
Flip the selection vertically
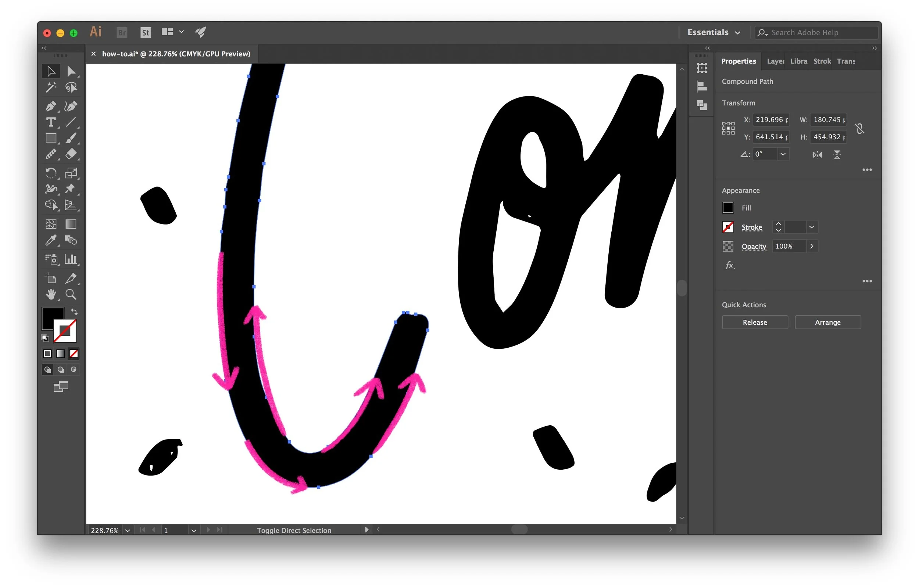pyautogui.click(x=837, y=155)
